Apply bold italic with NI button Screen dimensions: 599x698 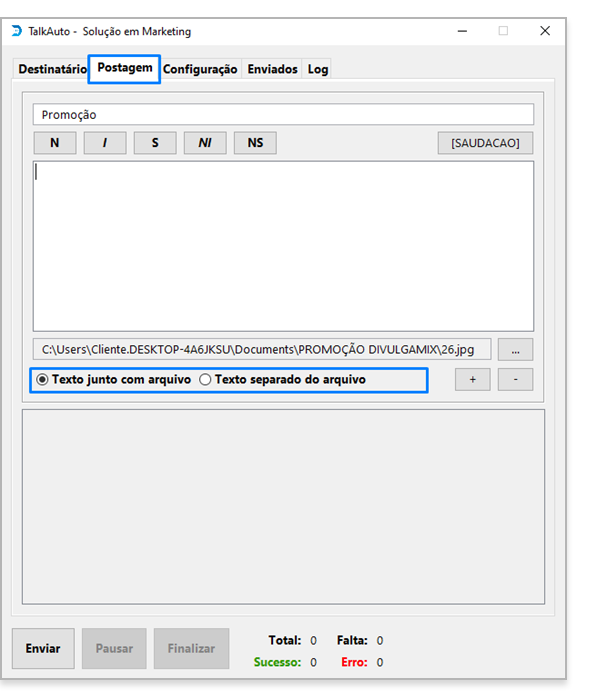[x=205, y=143]
